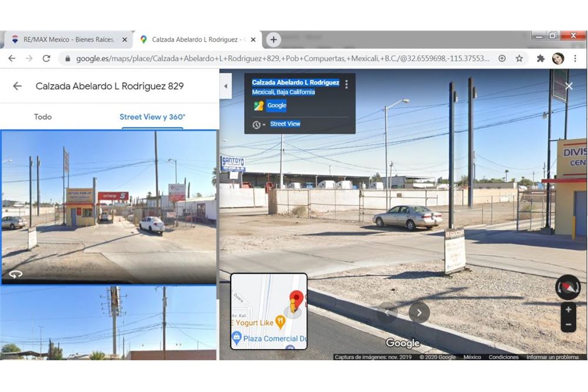
Task: Click the compass icon to reset orientation
Action: [567, 289]
